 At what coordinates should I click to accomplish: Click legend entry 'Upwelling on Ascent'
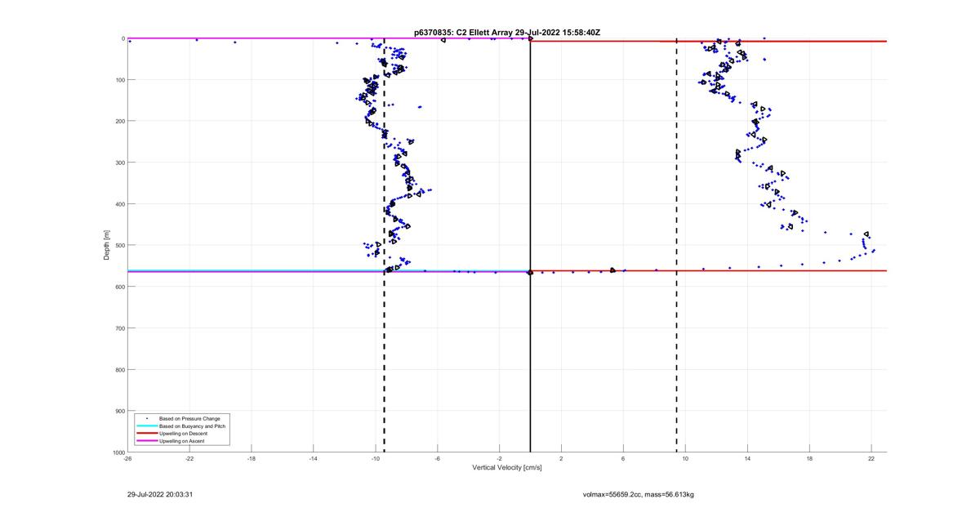tap(182, 440)
